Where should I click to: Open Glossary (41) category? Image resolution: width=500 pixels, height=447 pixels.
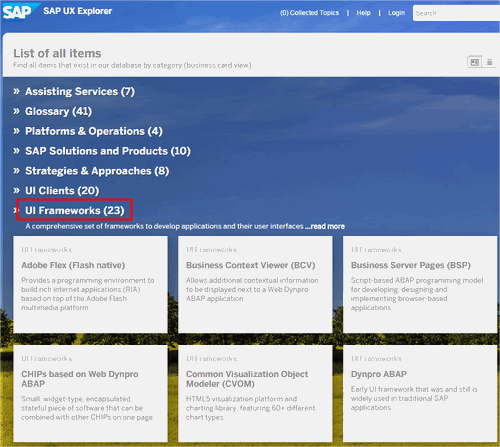(59, 111)
